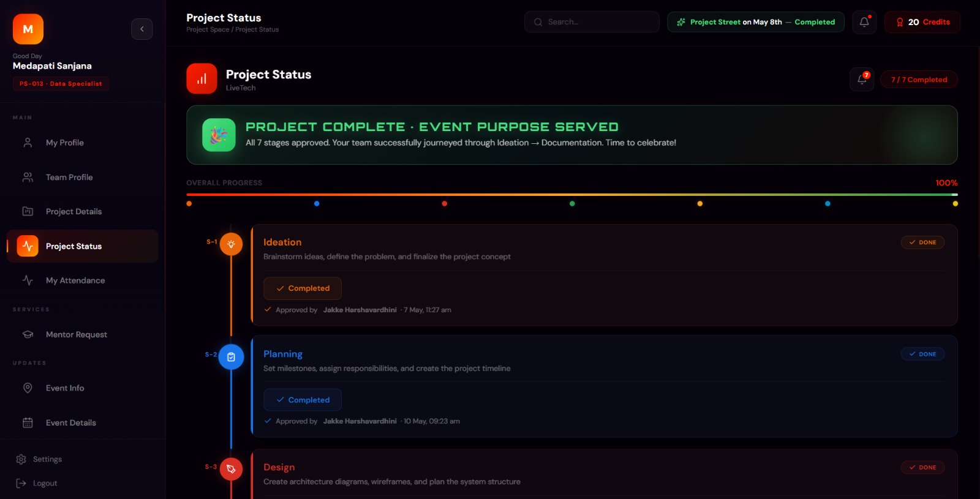Click the Design stage title
The height and width of the screenshot is (499, 980).
[x=279, y=467]
